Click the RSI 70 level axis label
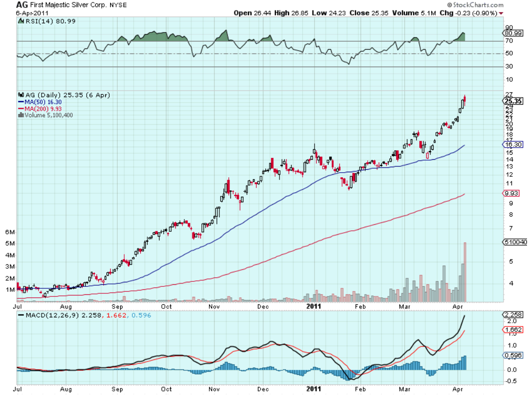Image resolution: width=532 pixels, height=395 pixels. [x=509, y=41]
